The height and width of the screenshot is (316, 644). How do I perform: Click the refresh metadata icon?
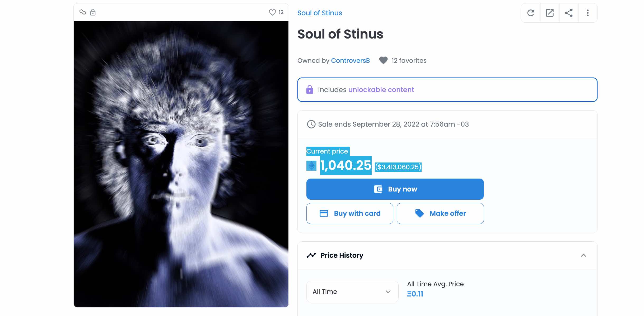531,13
